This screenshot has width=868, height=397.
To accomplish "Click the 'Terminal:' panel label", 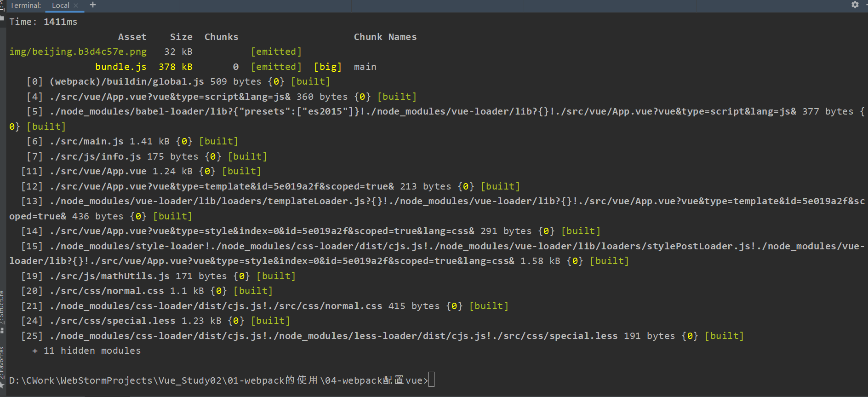I will pos(26,6).
